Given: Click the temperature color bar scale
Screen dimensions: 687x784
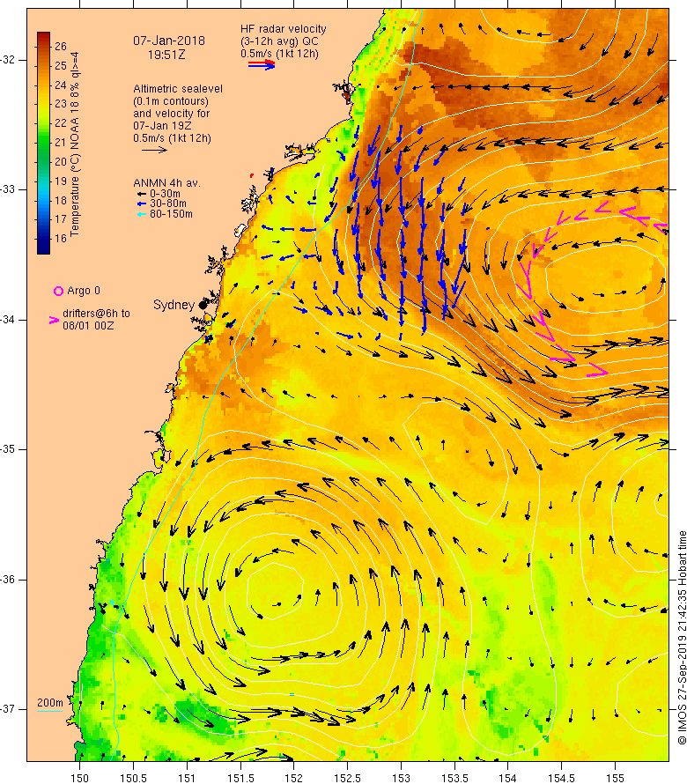Looking at the screenshot, I should coord(43,143).
